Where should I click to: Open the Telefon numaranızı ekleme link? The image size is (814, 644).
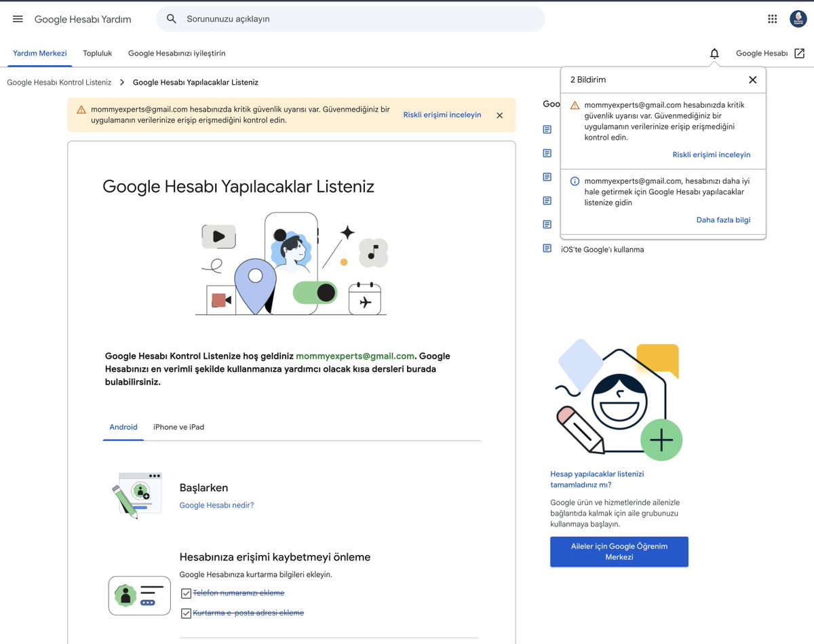pos(239,593)
